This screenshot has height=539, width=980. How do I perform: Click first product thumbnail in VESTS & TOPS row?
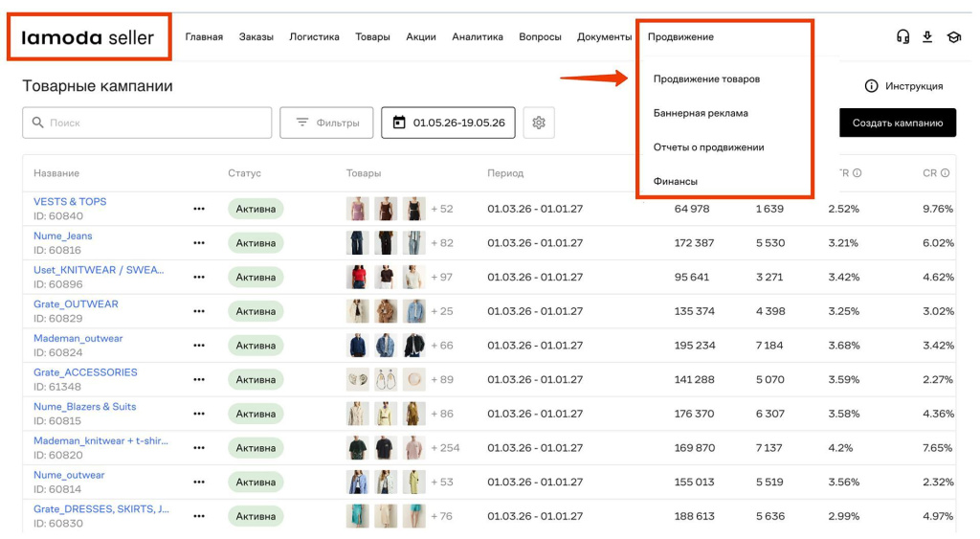click(x=358, y=209)
